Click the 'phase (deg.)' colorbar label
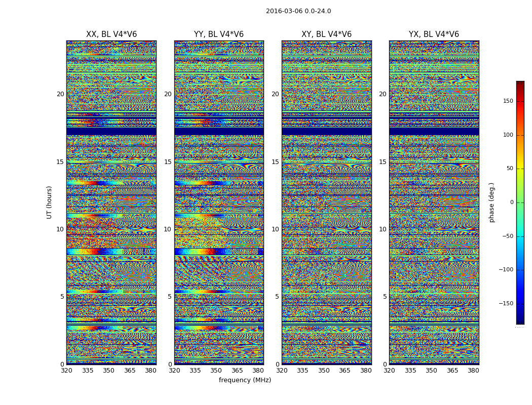The width and height of the screenshot is (532, 405). tap(491, 202)
